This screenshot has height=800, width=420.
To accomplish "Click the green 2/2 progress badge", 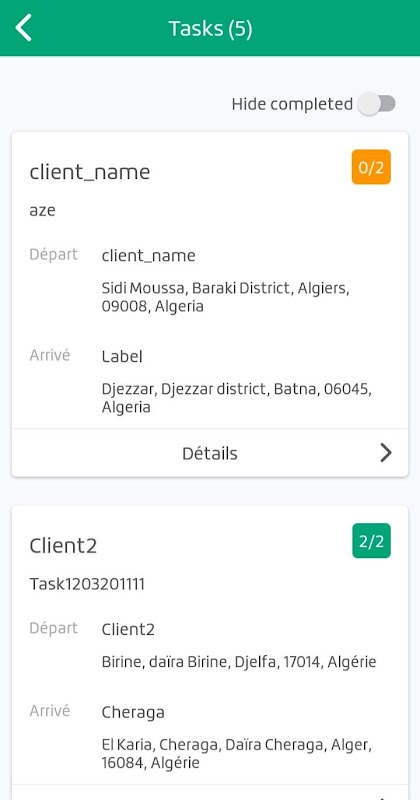I will [x=371, y=541].
